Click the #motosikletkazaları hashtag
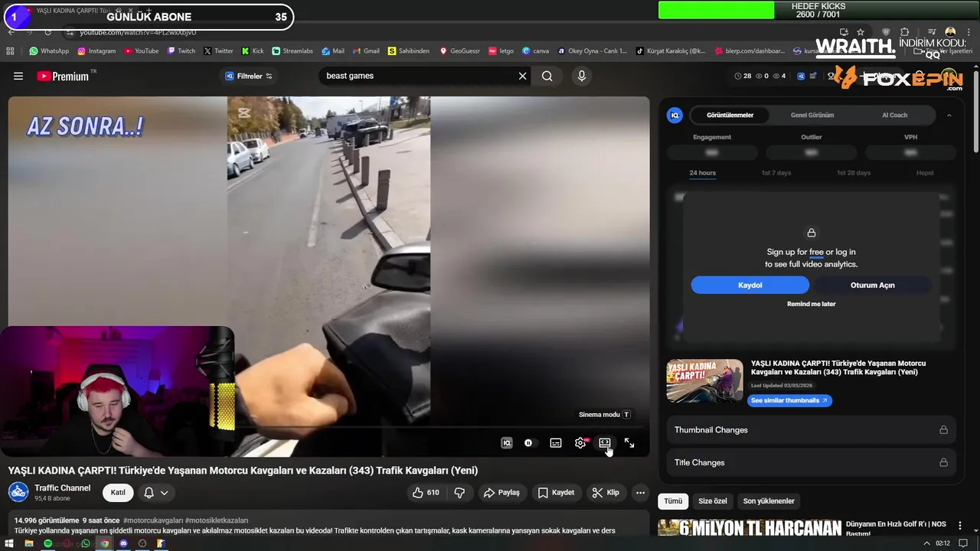 [217, 520]
